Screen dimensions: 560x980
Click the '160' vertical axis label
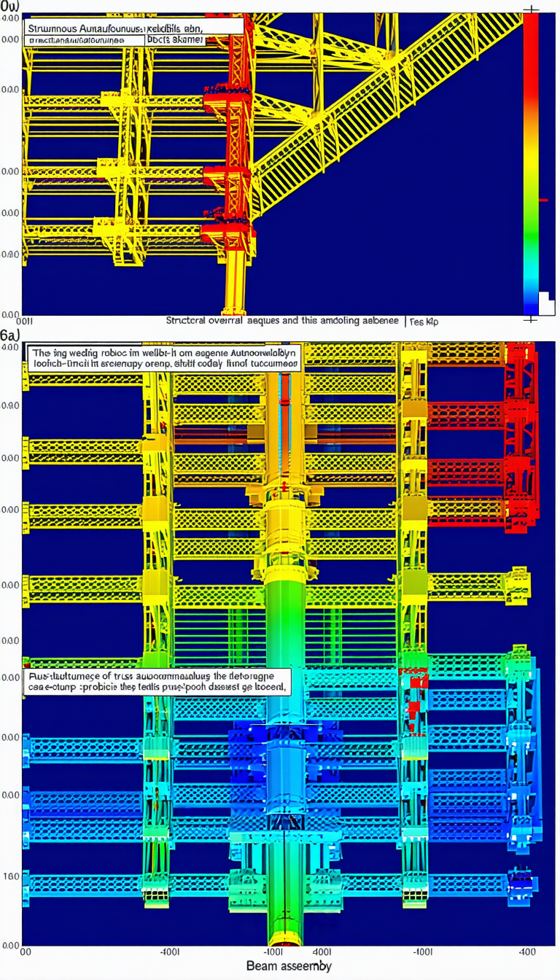click(x=10, y=876)
